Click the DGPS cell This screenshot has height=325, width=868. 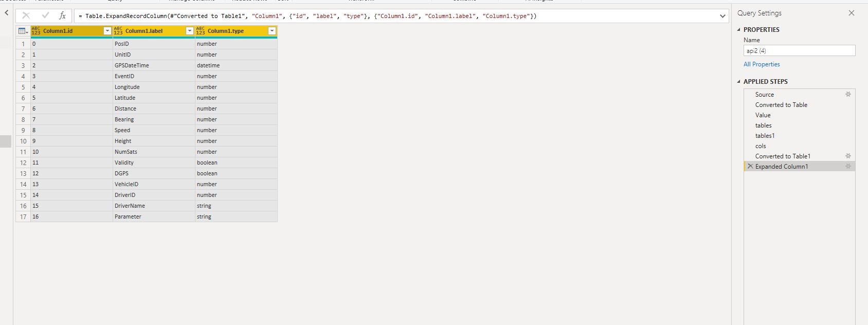tap(154, 173)
